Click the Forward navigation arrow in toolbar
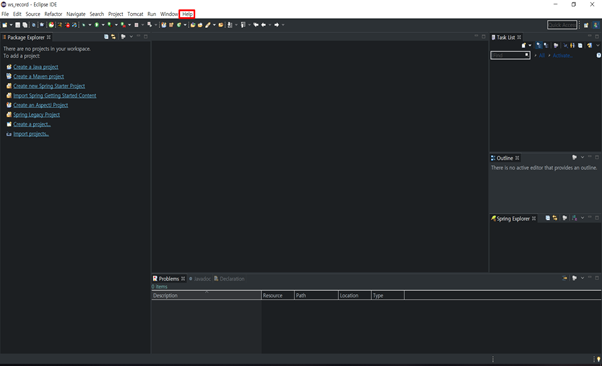This screenshot has width=602, height=366. 276,25
